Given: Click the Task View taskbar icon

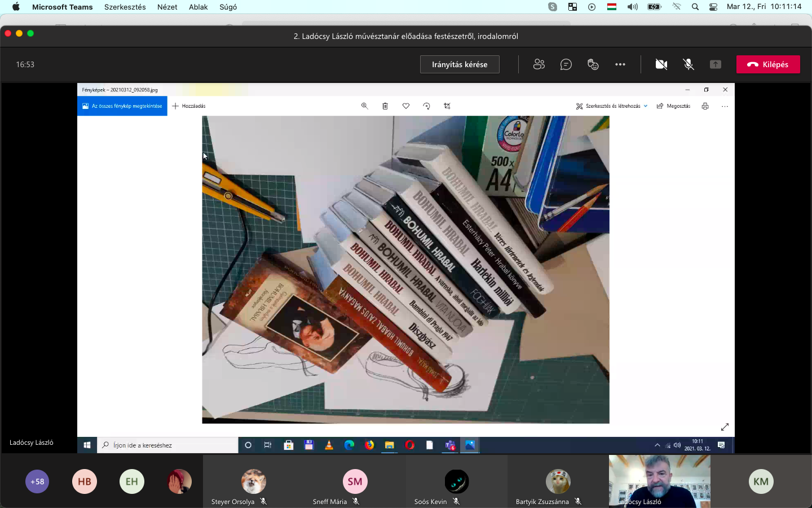Looking at the screenshot, I should coord(268,445).
